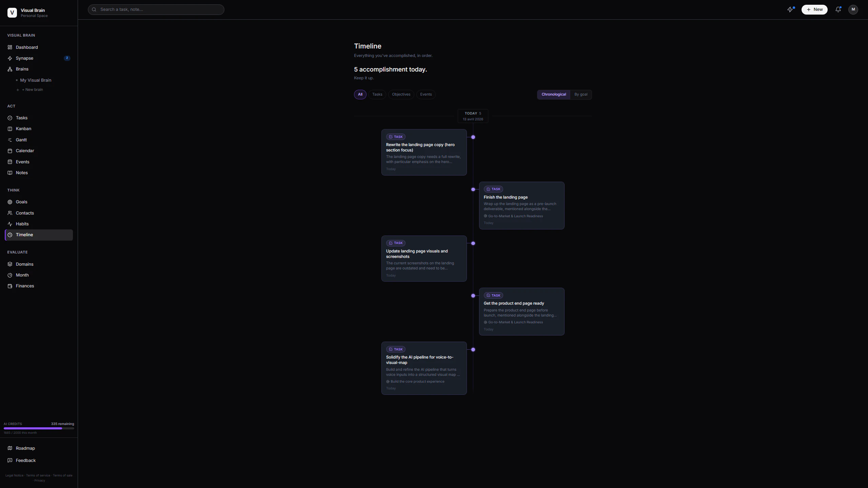This screenshot has height=488, width=868.
Task: Open the notifications bell
Action: click(x=837, y=9)
